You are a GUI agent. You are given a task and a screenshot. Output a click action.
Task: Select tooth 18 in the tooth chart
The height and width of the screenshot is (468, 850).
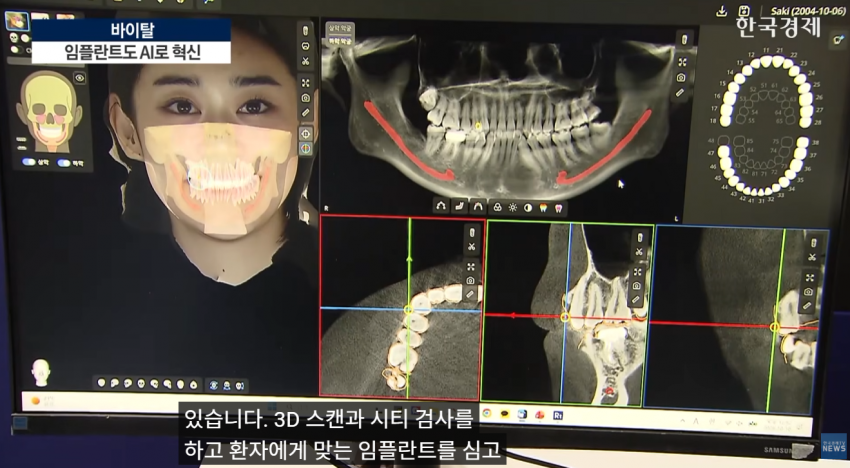click(725, 120)
